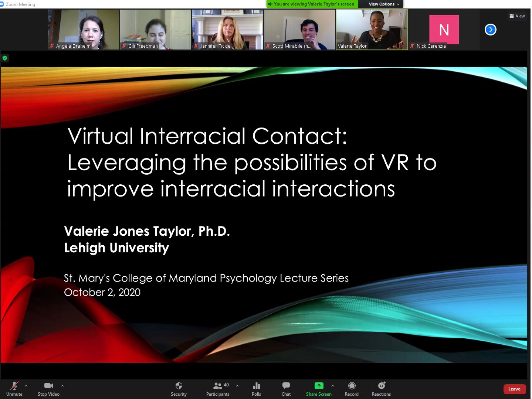
Task: Click the 'You are viewing Valerie Taylor's screen' banner
Action: coord(312,4)
